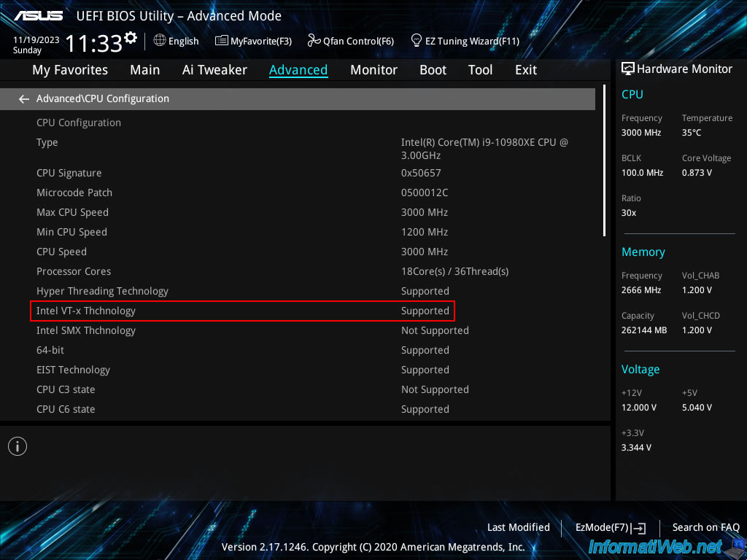Image resolution: width=747 pixels, height=560 pixels.
Task: Open the Exit menu
Action: 525,69
